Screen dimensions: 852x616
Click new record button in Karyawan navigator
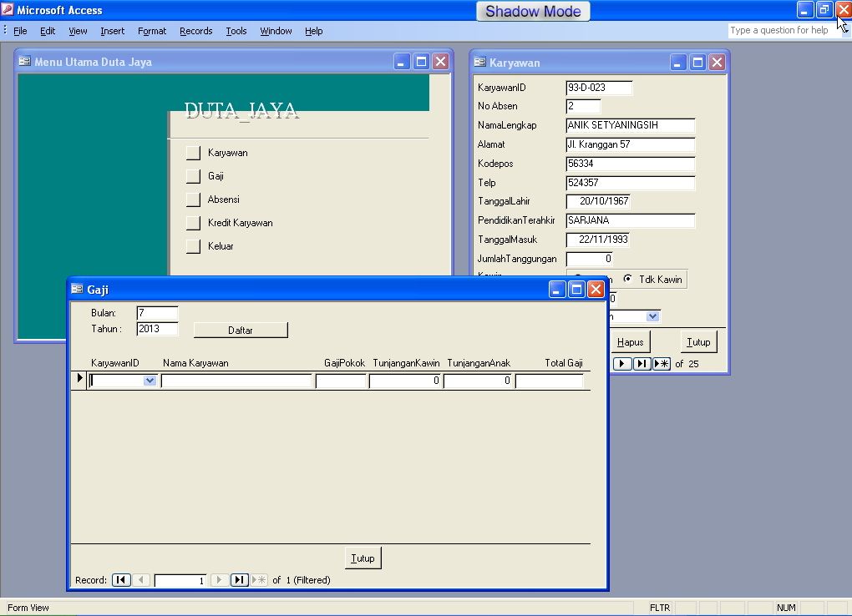[662, 363]
